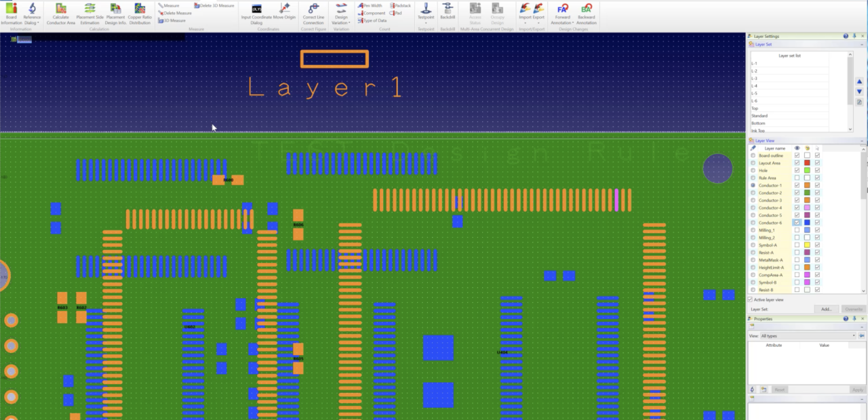Toggle visibility of Conductor-6 layer

point(797,223)
